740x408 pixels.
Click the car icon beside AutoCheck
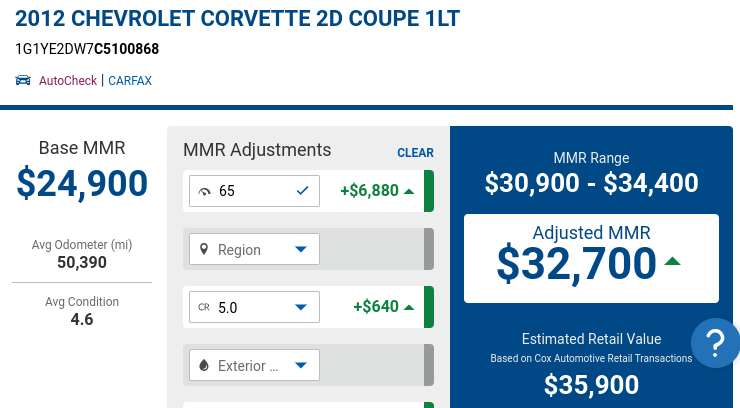pyautogui.click(x=23, y=80)
